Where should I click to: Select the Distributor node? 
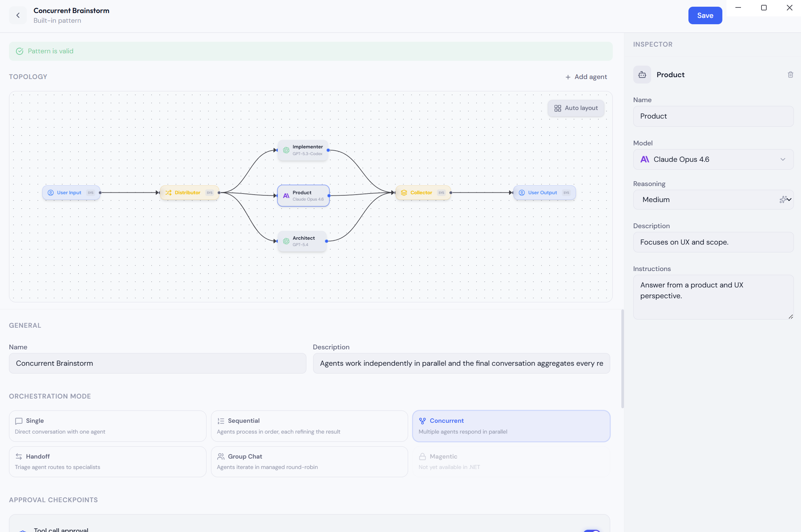click(x=189, y=193)
